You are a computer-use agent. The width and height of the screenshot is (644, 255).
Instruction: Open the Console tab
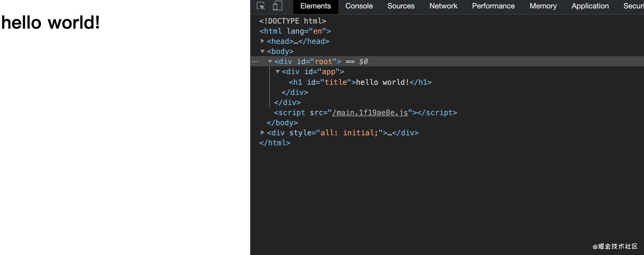pos(359,6)
